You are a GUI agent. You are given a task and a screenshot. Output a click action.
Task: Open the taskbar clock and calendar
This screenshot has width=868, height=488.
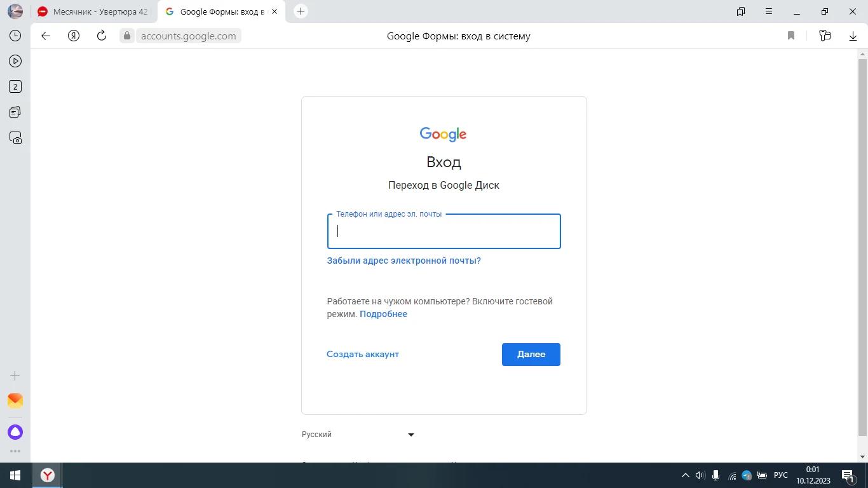pos(813,475)
